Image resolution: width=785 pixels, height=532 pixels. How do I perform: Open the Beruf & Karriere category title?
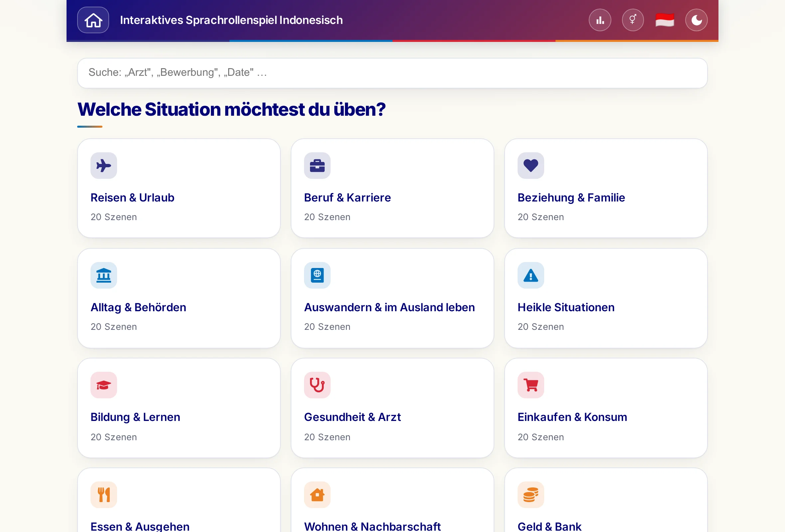[x=347, y=198]
